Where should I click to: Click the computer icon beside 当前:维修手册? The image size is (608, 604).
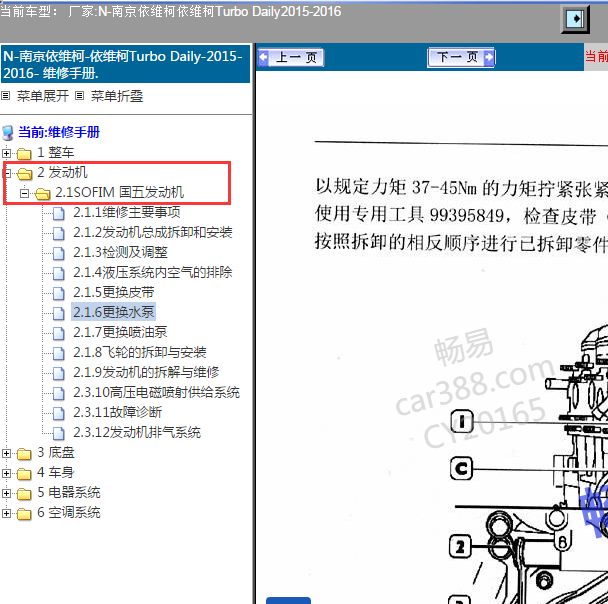coord(8,133)
